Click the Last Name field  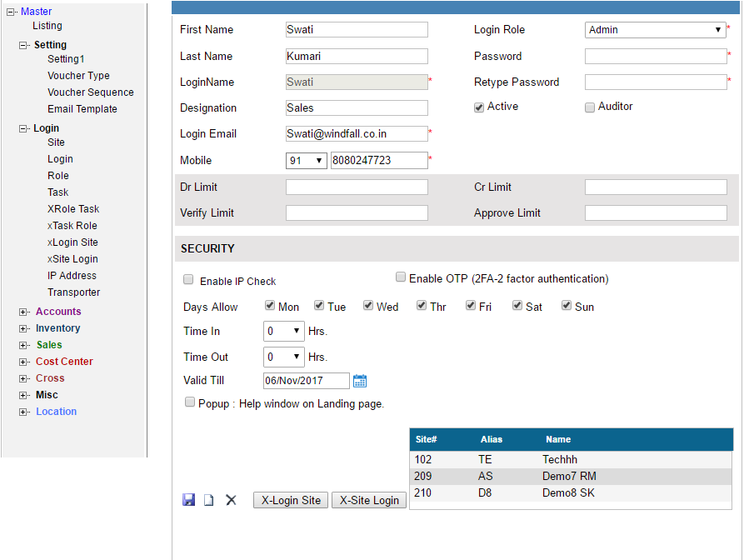357,56
